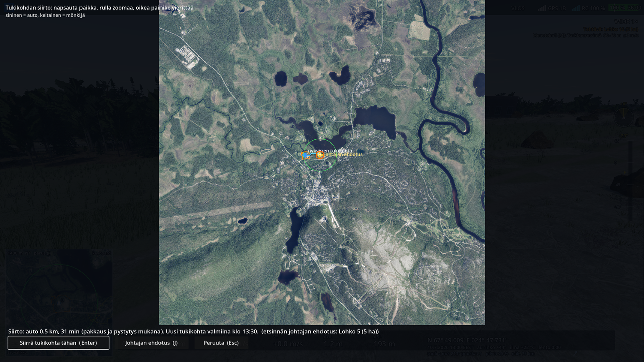Click the yellow johtajan ehdotus map label
The height and width of the screenshot is (362, 644).
[344, 155]
